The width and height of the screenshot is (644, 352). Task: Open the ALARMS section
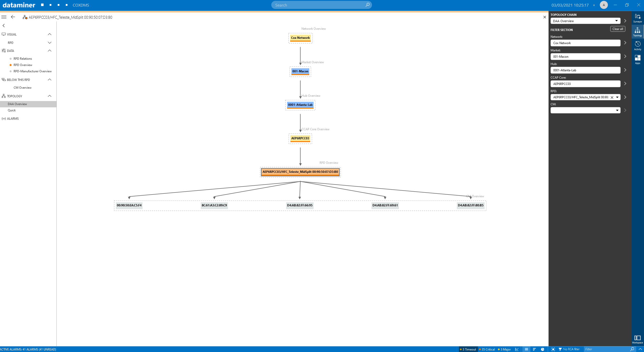(x=13, y=118)
